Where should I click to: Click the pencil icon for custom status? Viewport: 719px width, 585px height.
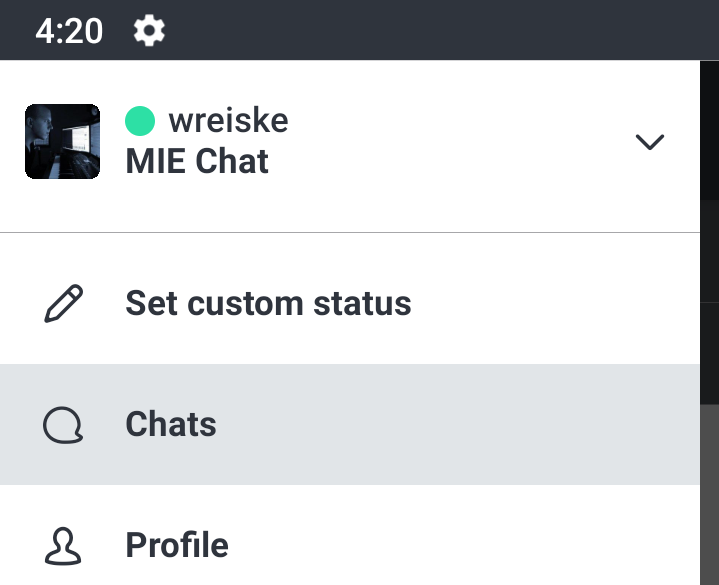coord(64,303)
